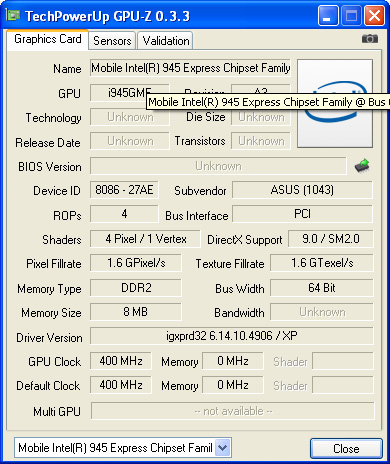
Task: Click the Close button
Action: coord(346,449)
